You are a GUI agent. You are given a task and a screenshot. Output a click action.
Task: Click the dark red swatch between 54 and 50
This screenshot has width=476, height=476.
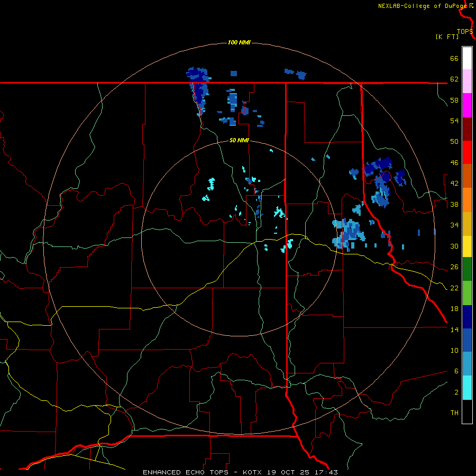(467, 129)
